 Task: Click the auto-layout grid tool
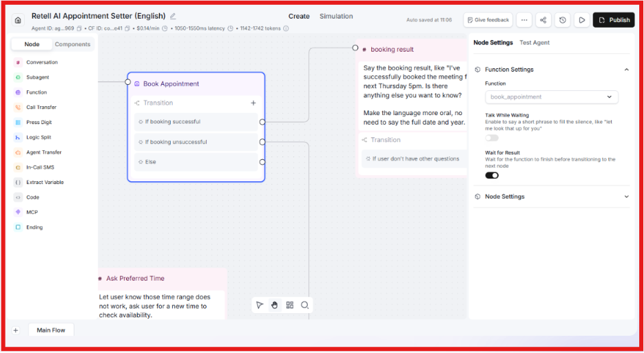pos(289,305)
